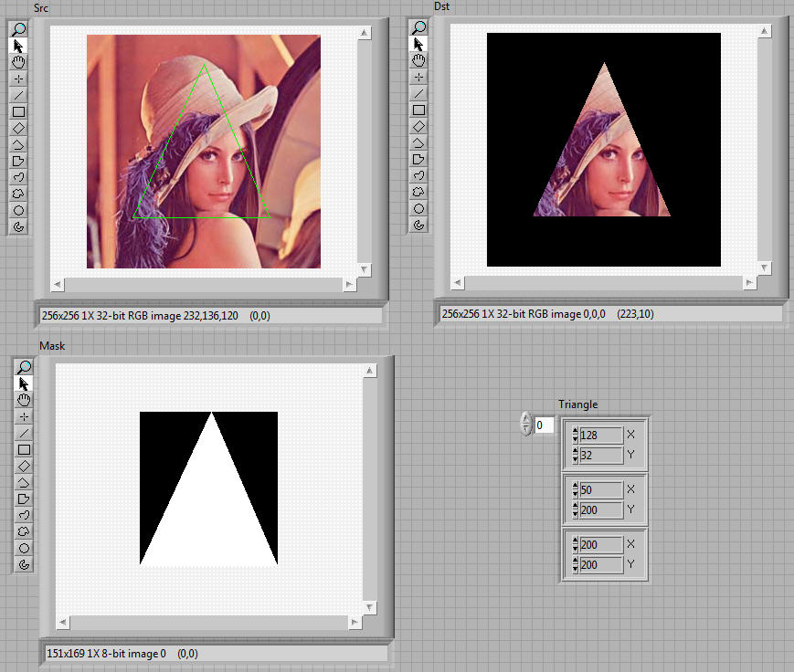Click the X field with value 50

click(601, 489)
